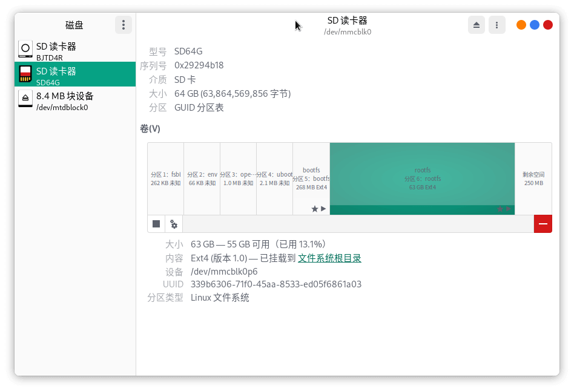Select partition 4 uboot volume
This screenshot has height=392, width=574.
coord(274,178)
